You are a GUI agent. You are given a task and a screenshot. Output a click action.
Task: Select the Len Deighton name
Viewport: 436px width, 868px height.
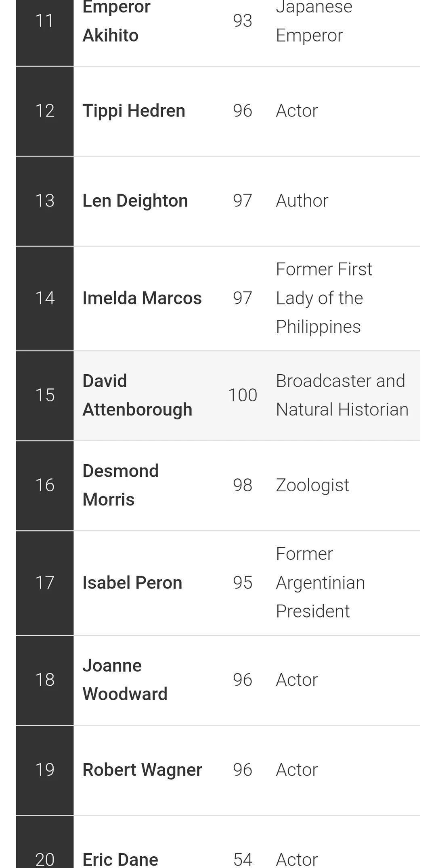coord(135,201)
